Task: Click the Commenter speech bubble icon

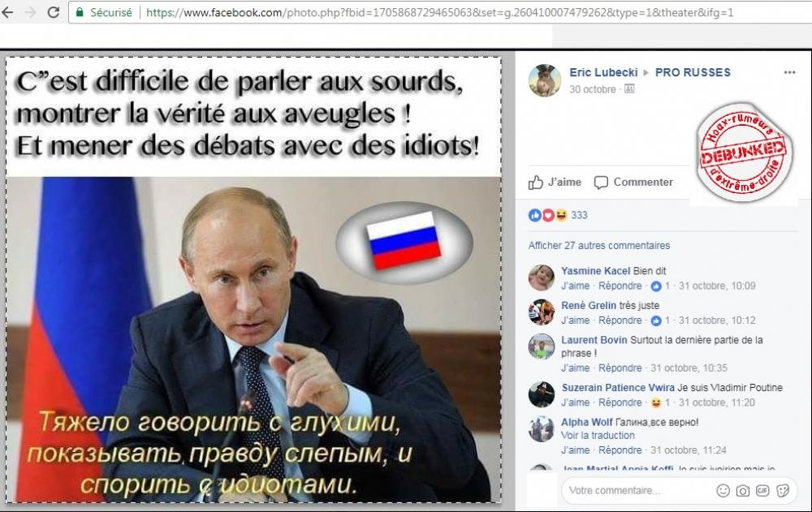Action: coord(601,183)
